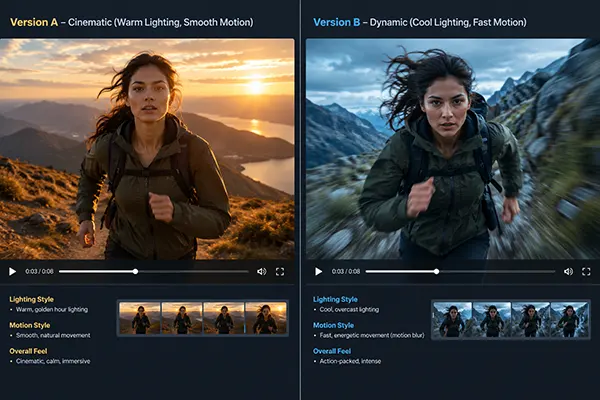Click Version A time readout 0:03 / 0:08
Viewport: 600px width, 400px height.
click(x=39, y=271)
